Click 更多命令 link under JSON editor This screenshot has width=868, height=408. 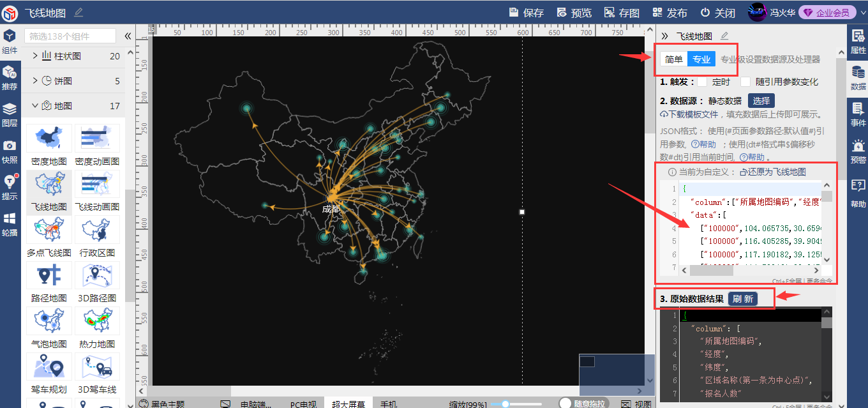tap(819, 280)
